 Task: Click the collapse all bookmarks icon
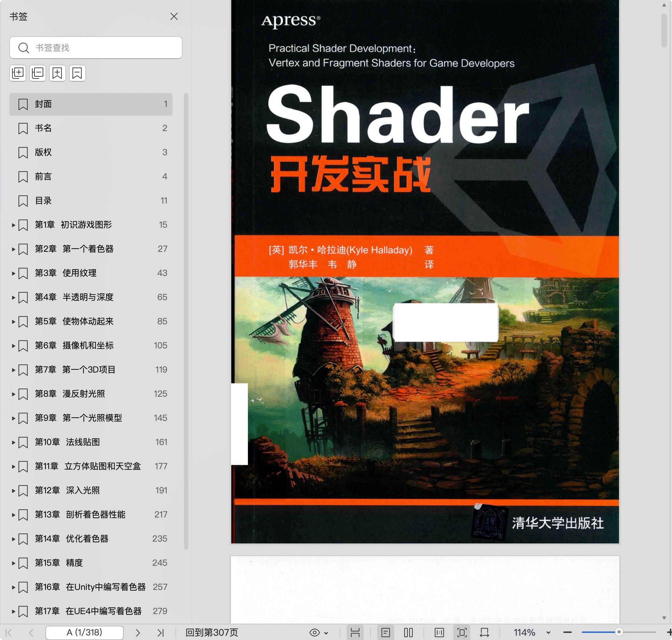(38, 73)
